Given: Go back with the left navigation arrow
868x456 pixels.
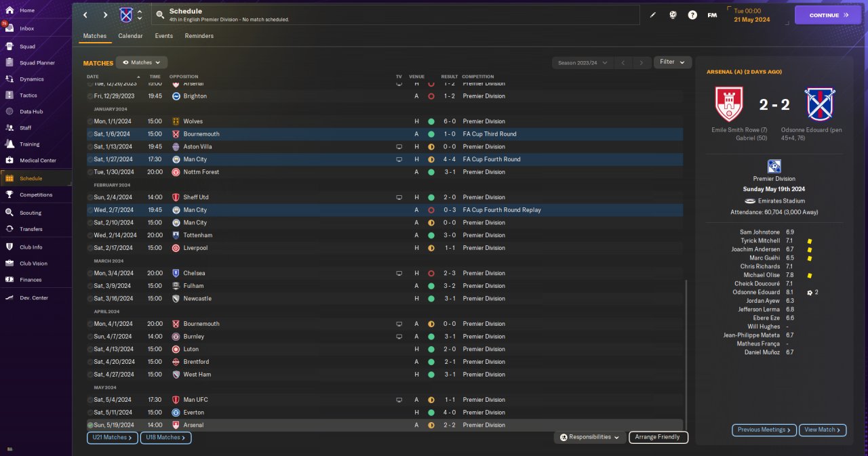Looking at the screenshot, I should click(x=85, y=15).
